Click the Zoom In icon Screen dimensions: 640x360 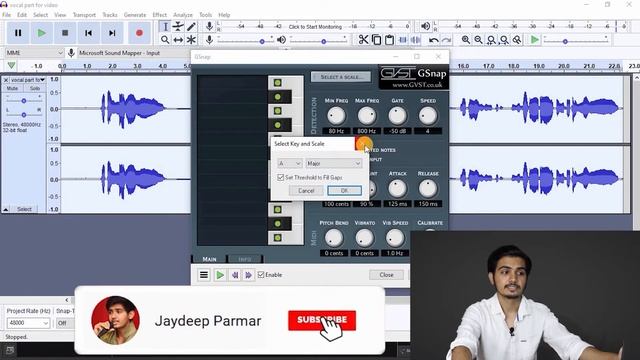point(465,40)
